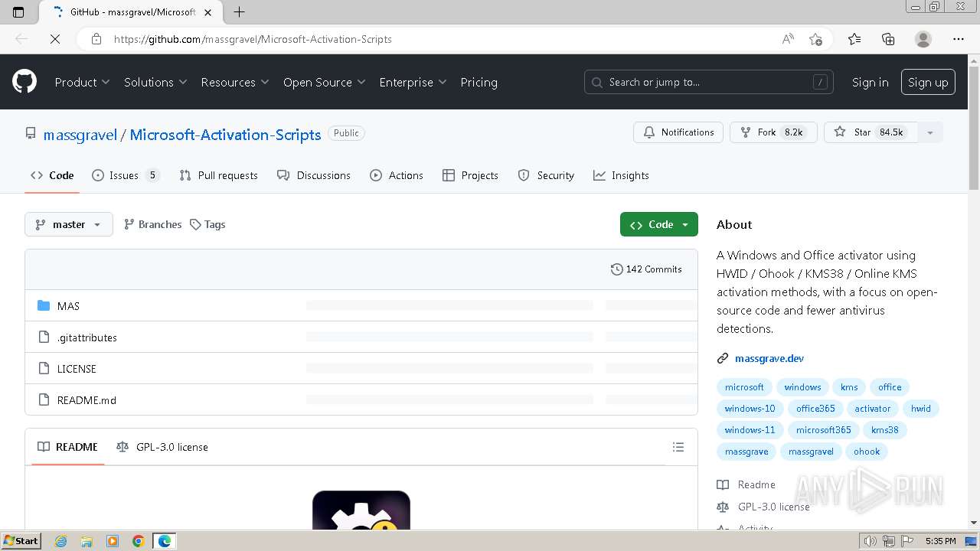This screenshot has width=980, height=551.
Task: Open the Windows Start menu
Action: tap(21, 540)
